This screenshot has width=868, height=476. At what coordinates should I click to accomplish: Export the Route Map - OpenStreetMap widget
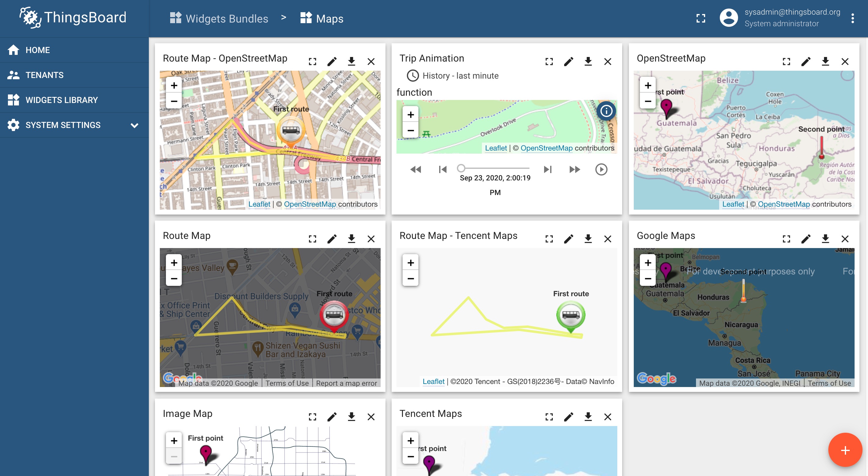351,62
